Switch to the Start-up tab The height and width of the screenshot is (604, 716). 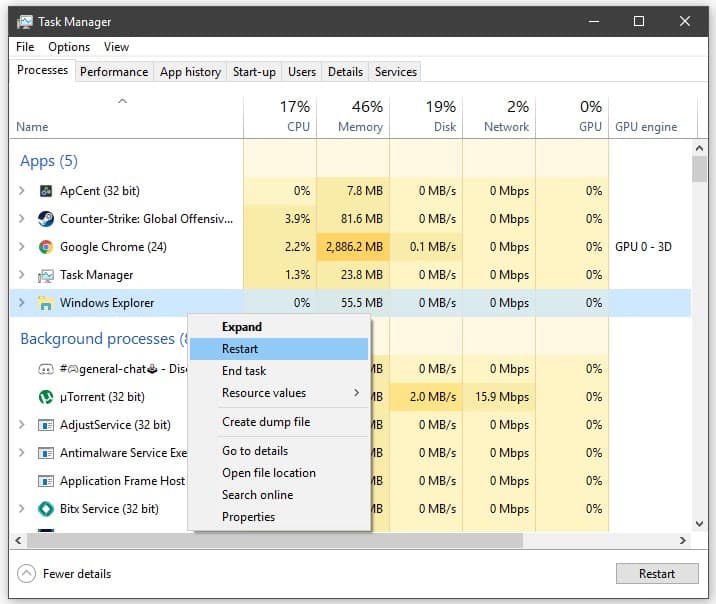(x=254, y=72)
